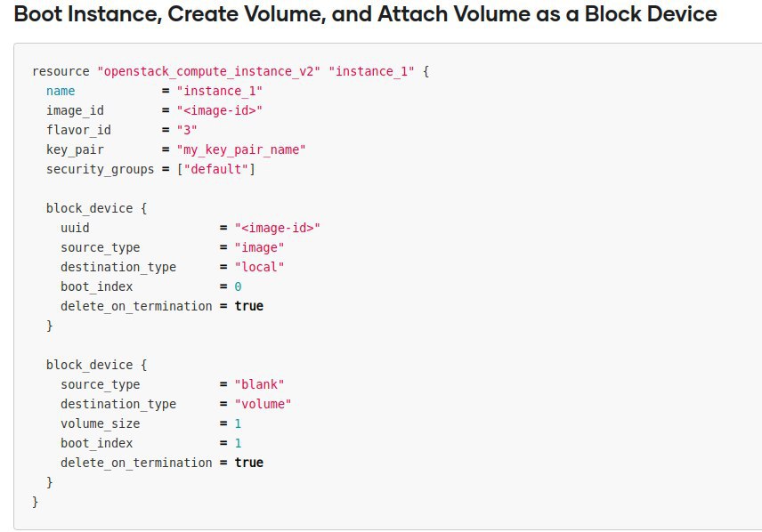This screenshot has width=762, height=532.
Task: Click true in the second delete_on_termination line
Action: [249, 463]
